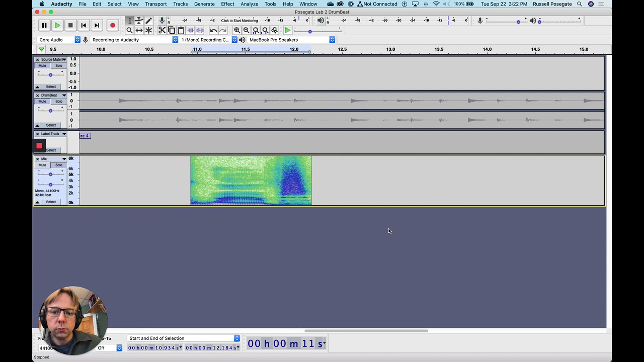Click Fit Selection to Width icon
The width and height of the screenshot is (644, 362).
point(256,30)
